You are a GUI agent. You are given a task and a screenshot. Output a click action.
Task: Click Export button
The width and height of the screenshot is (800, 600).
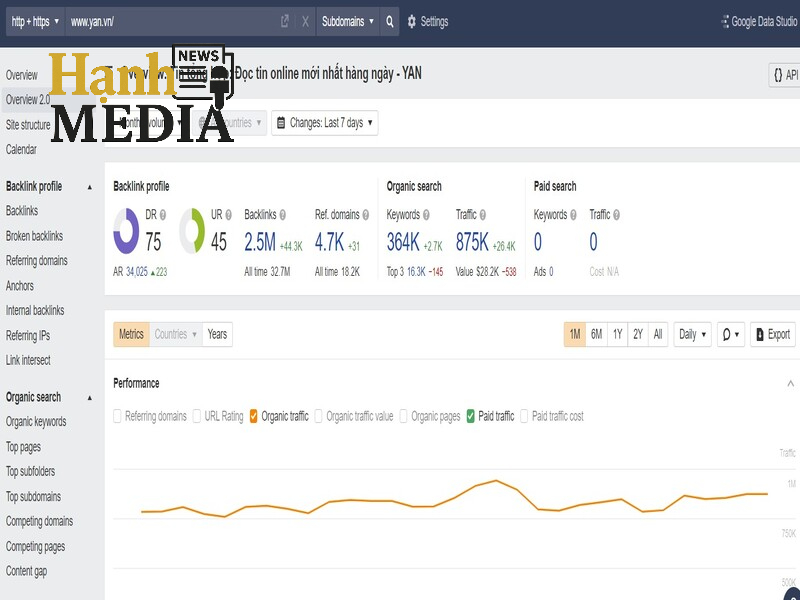point(772,335)
